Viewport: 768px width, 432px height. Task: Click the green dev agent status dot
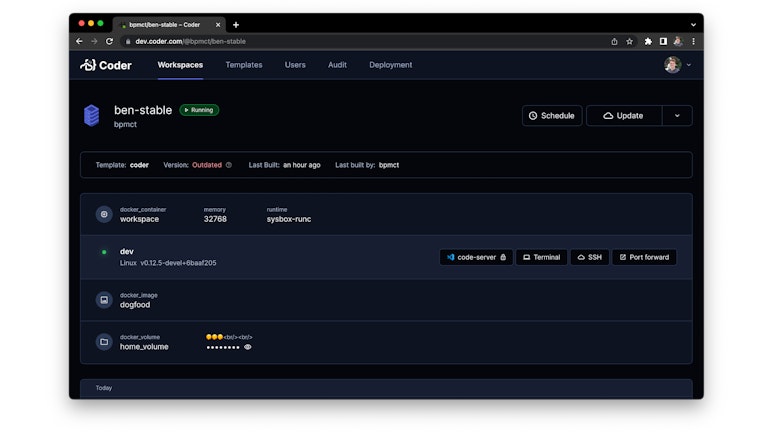point(104,252)
